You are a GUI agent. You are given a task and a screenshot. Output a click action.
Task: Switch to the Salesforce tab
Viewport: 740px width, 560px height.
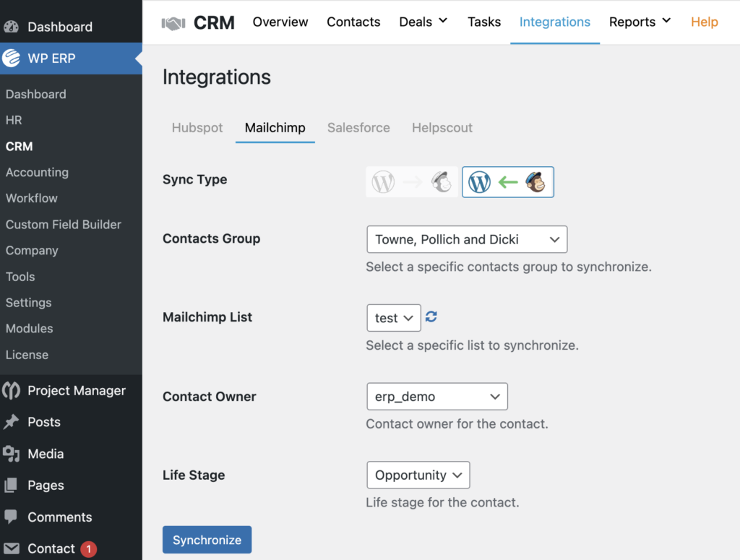point(358,128)
